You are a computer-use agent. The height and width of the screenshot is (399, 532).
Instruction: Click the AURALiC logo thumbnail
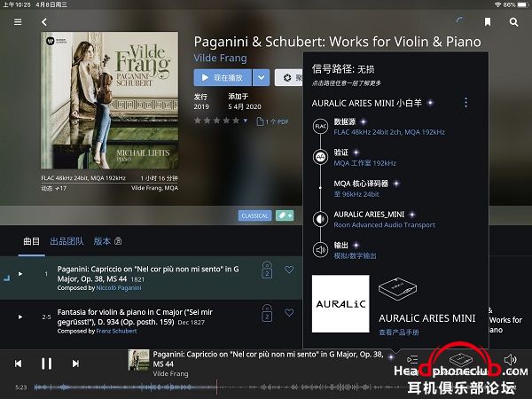click(340, 303)
